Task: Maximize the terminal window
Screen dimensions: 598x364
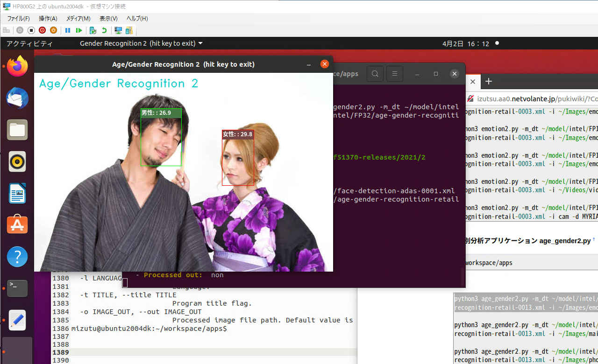Action: [436, 74]
